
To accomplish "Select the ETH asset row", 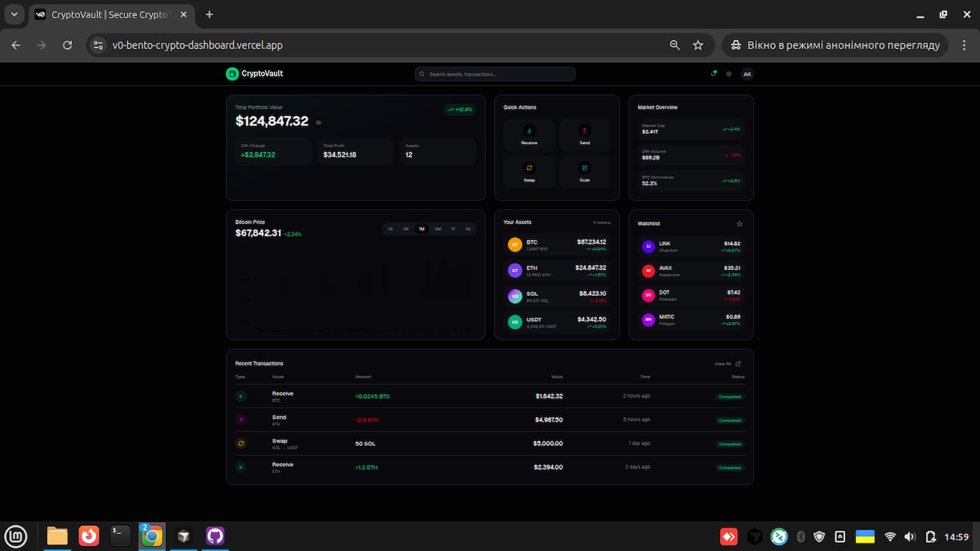I will point(557,271).
